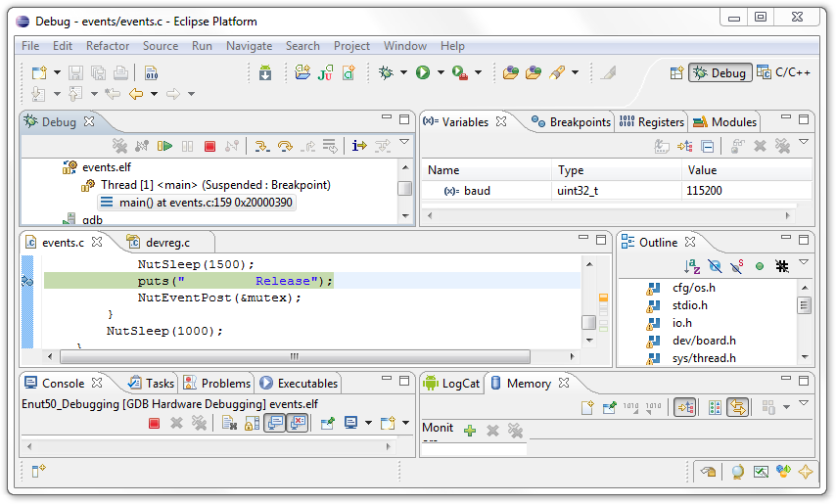Image resolution: width=836 pixels, height=504 pixels.
Task: Click Clear Console icon
Action: point(229,423)
